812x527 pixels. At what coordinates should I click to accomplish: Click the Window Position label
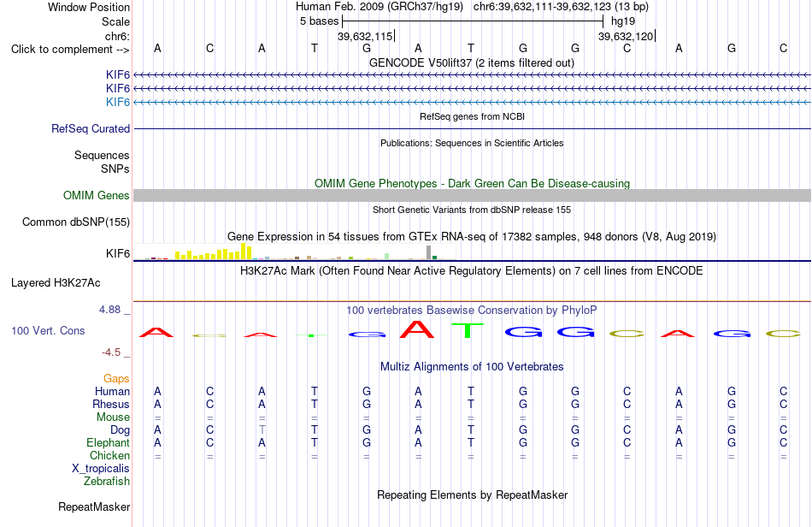coord(89,7)
